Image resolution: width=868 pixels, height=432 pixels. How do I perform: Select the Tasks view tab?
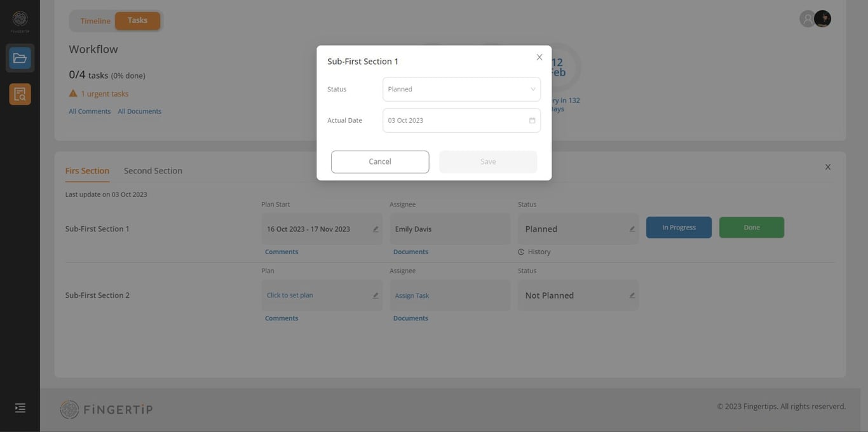pos(137,20)
